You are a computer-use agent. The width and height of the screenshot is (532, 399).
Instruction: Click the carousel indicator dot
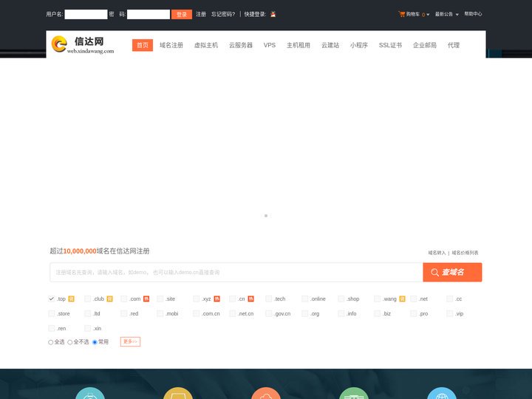(266, 216)
